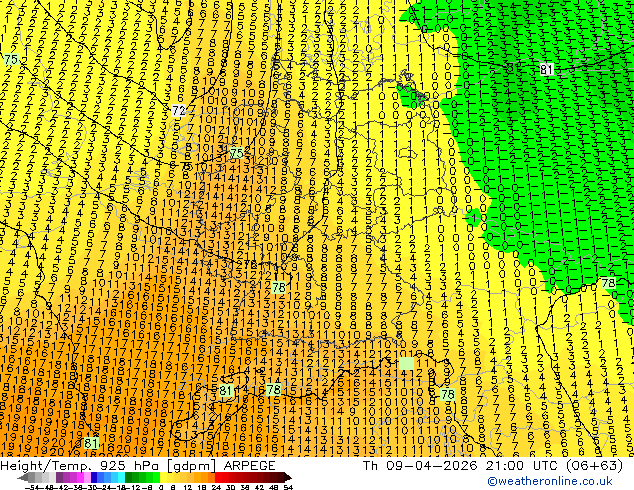This screenshot has width=634, height=490.
Task: Select the 'Height/Temp. 925 hPa [gdpm] ARPEGE' title
Action: point(138,466)
